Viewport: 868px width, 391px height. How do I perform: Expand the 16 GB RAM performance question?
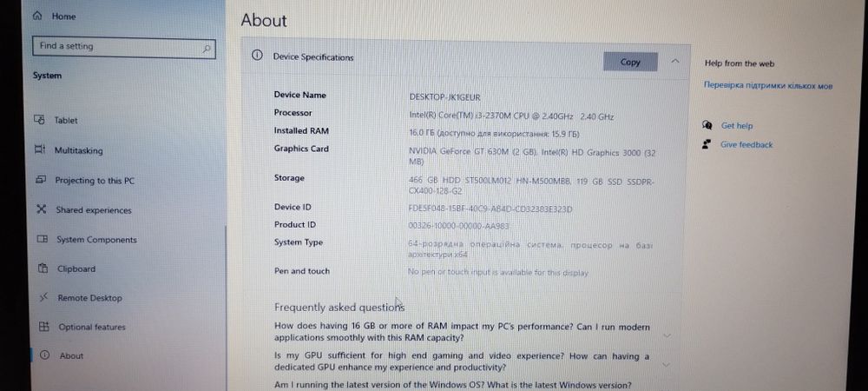pos(667,335)
